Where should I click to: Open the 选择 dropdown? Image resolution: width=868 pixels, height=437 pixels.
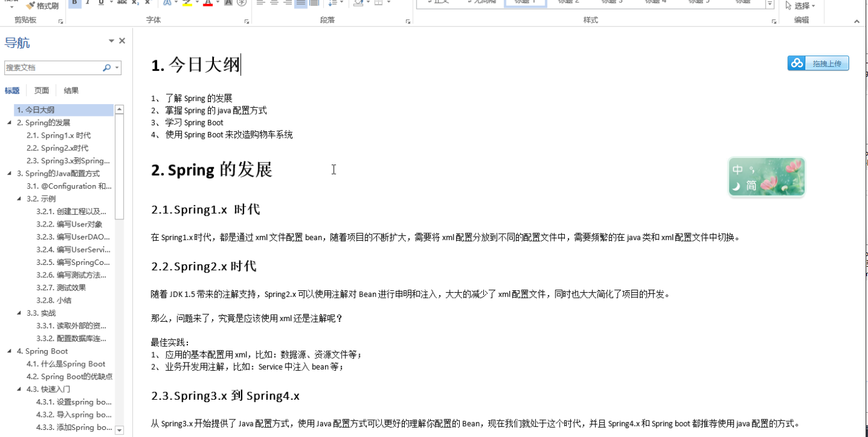(801, 5)
